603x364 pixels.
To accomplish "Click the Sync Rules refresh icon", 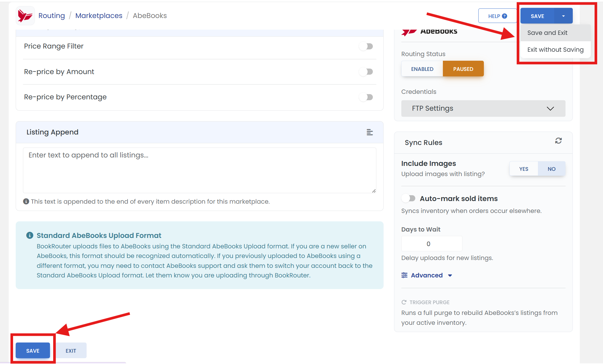I will 558,141.
